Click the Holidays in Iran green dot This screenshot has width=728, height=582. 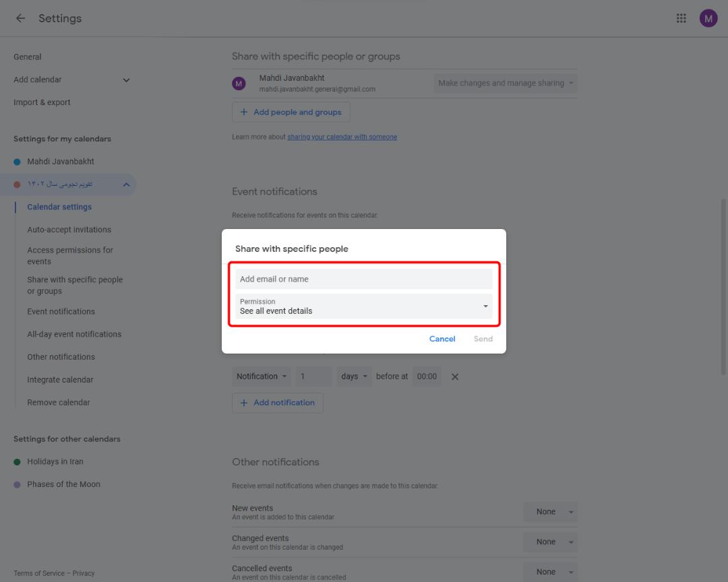pos(17,461)
